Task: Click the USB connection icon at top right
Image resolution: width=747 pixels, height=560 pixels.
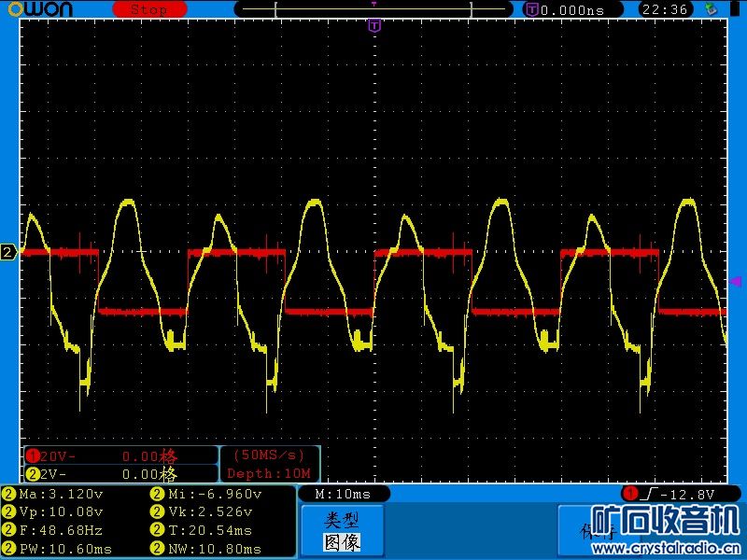Action: 712,9
